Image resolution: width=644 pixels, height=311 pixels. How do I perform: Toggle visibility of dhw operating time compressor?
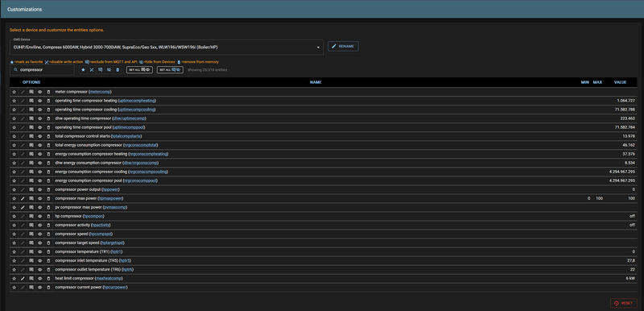point(39,118)
